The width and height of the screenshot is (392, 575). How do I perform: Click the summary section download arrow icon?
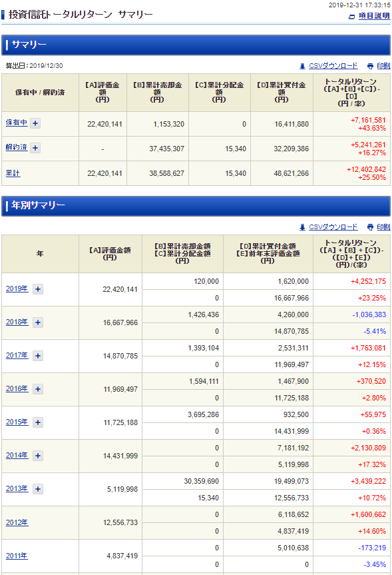[302, 66]
